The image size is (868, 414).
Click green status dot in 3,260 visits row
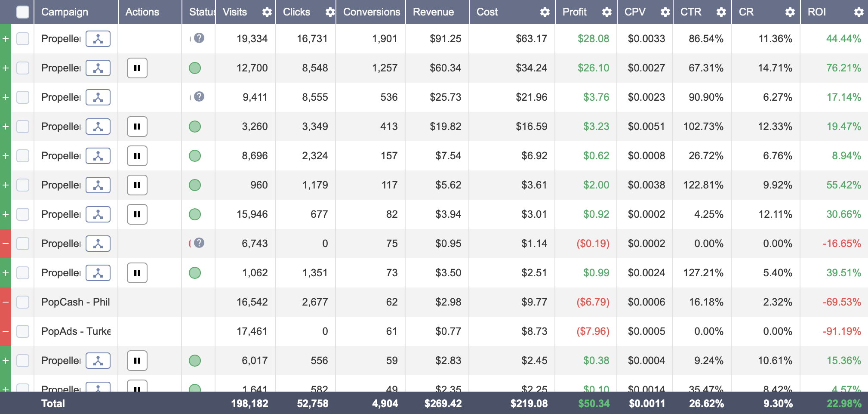(x=195, y=127)
